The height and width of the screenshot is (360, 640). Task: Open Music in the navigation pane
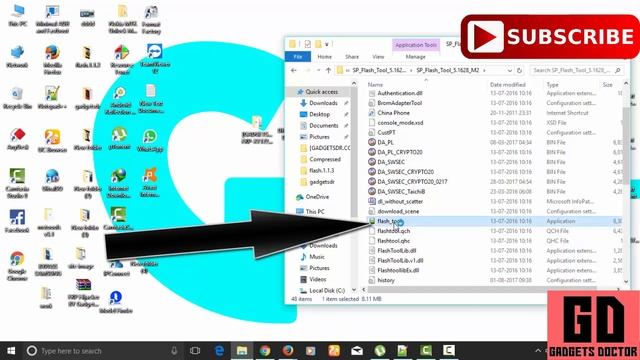(x=317, y=257)
